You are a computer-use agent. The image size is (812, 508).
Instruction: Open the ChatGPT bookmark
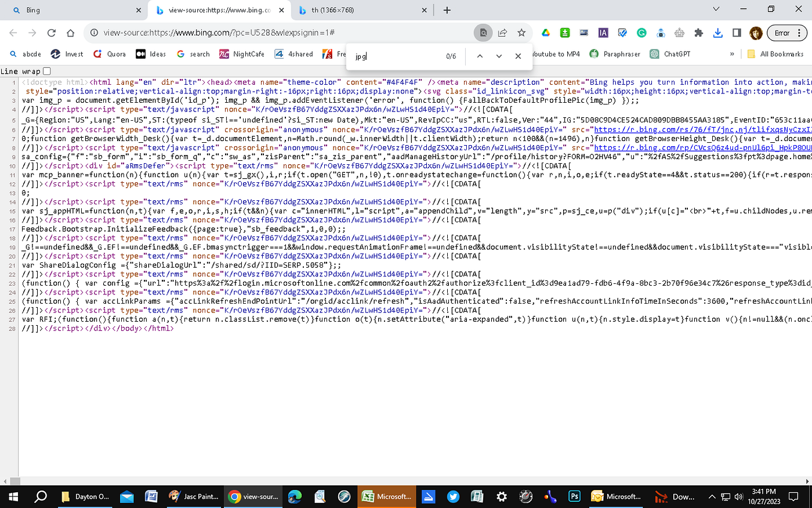pos(670,54)
